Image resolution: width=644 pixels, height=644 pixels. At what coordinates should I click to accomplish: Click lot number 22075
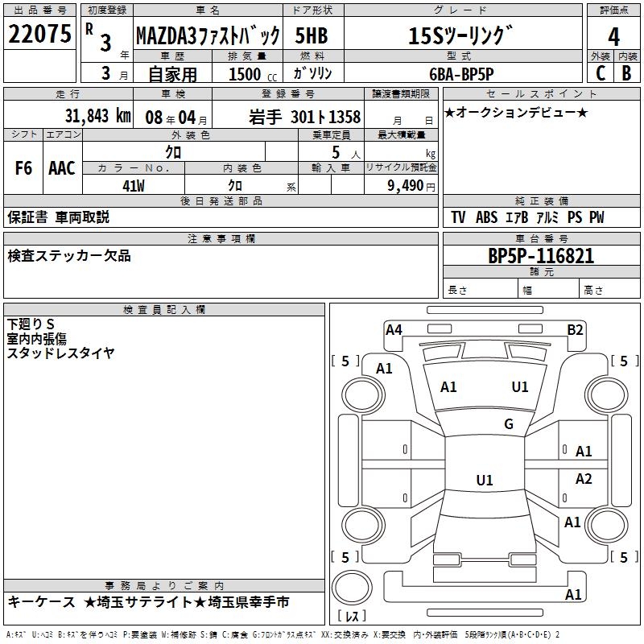click(x=39, y=34)
